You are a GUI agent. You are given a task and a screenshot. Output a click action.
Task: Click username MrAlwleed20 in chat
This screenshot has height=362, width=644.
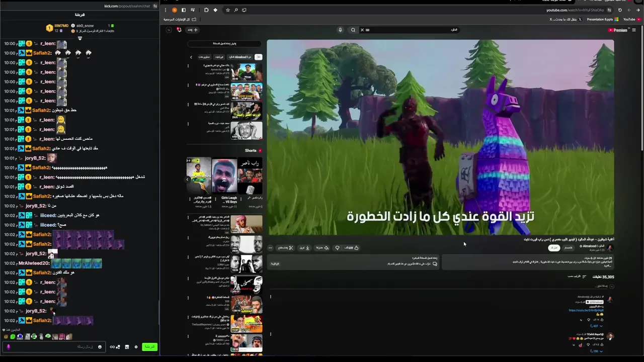pyautogui.click(x=34, y=263)
